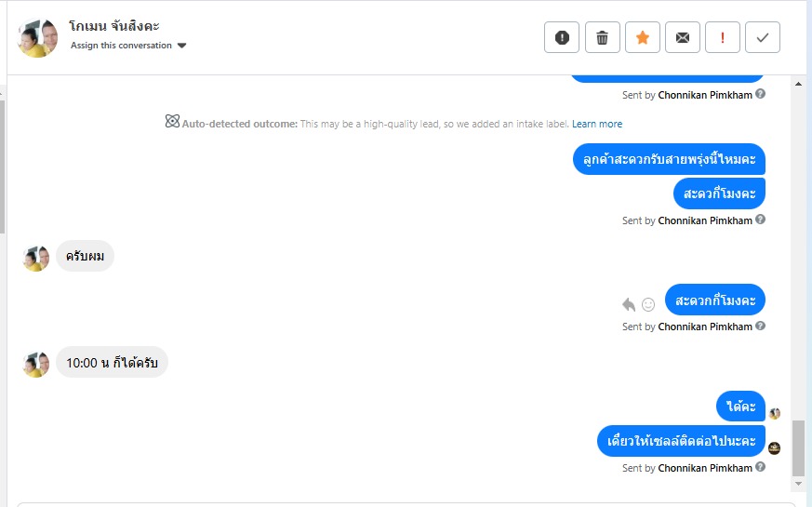
Task: Mark conversation as done with checkmark
Action: pos(763,37)
